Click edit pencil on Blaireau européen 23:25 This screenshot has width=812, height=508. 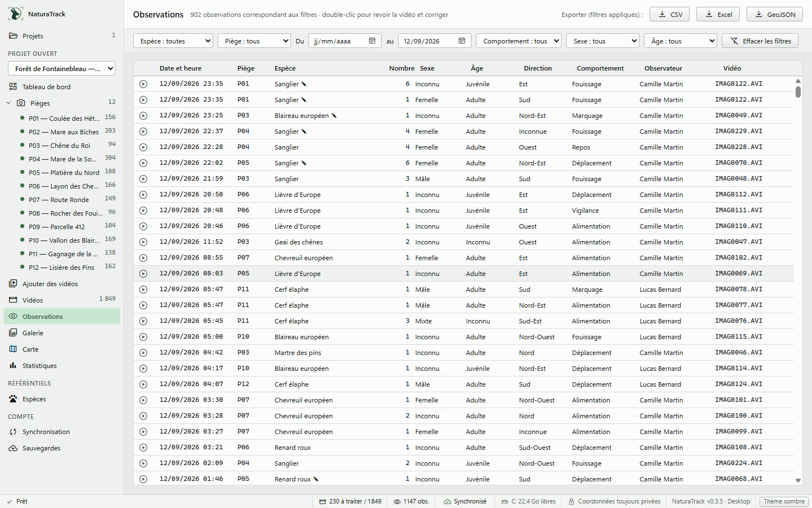(334, 116)
